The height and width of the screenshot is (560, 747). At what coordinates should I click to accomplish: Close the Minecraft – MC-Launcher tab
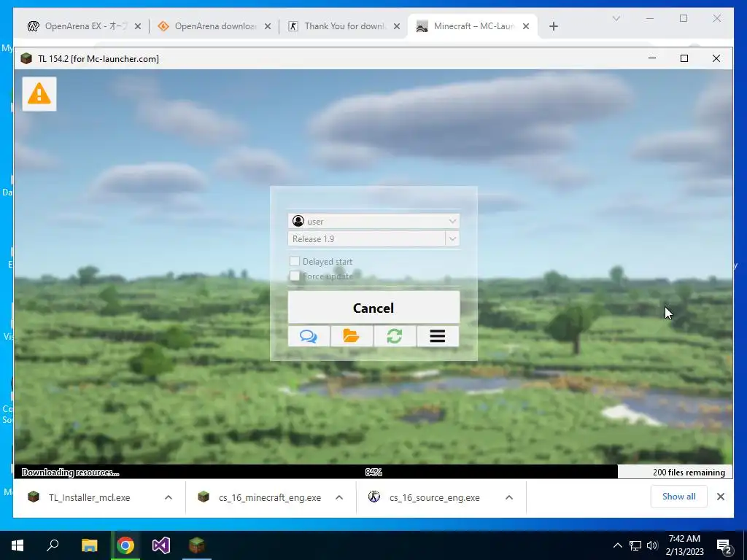click(x=526, y=26)
